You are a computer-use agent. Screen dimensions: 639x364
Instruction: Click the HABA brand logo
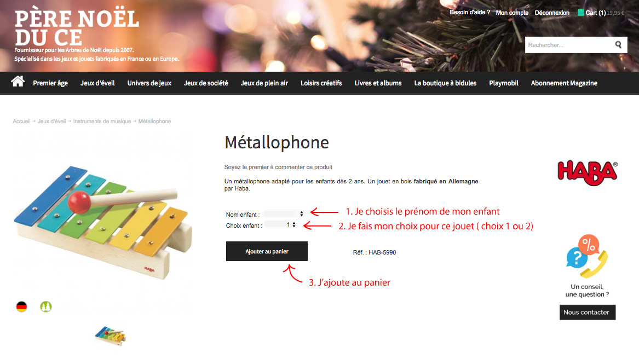(x=588, y=173)
